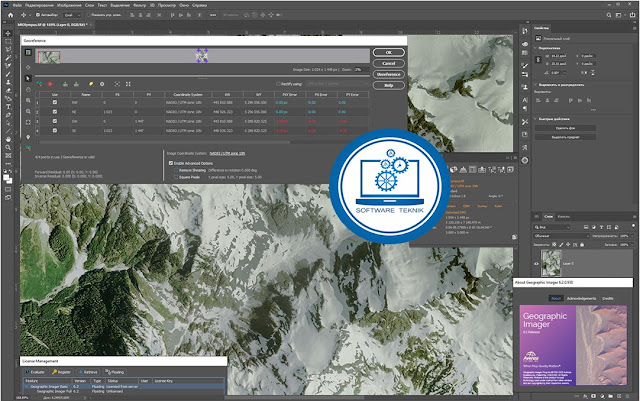640x401 pixels.
Task: Click the flip horizontal icon in Properties
Action: tap(584, 73)
